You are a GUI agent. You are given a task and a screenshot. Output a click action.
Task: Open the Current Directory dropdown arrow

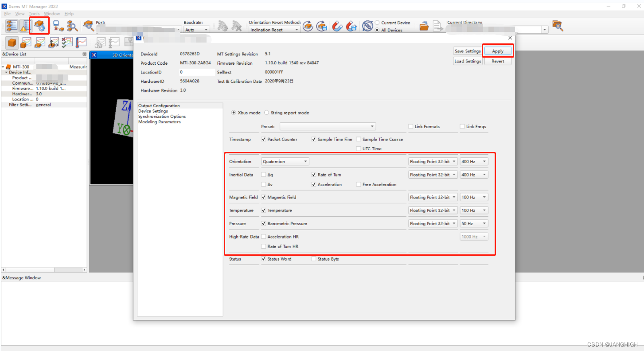(545, 30)
